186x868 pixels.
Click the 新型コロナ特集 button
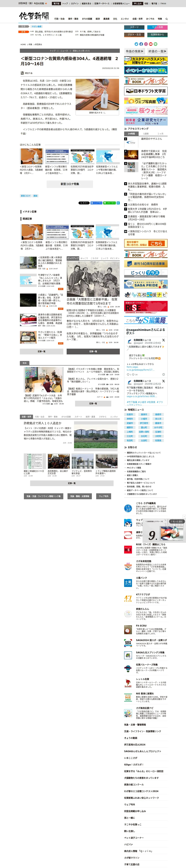(70, 184)
